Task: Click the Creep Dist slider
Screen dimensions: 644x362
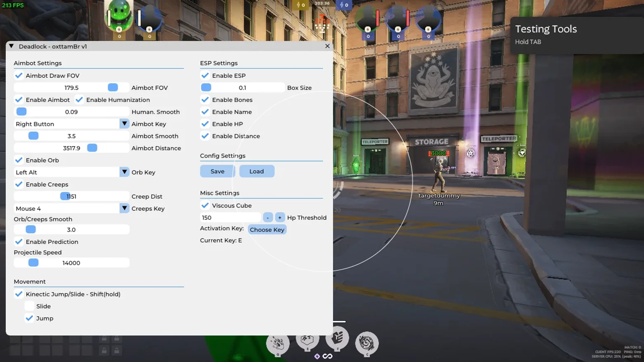Action: [71, 196]
